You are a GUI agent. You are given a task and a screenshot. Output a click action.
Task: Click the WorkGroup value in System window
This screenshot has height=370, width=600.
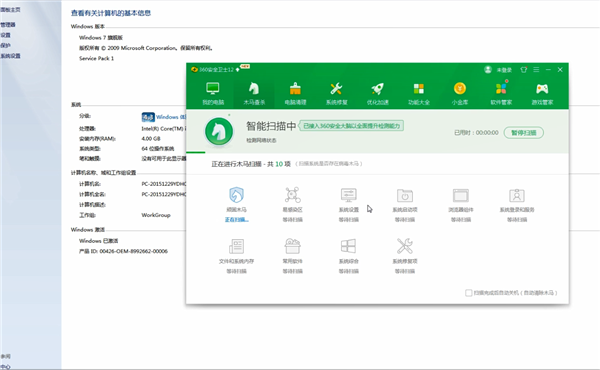coord(156,215)
